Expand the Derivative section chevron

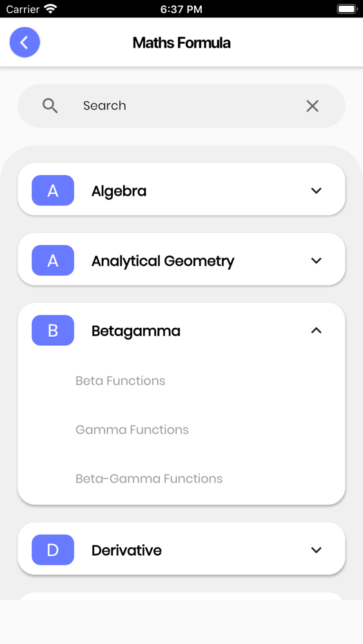[x=316, y=550]
